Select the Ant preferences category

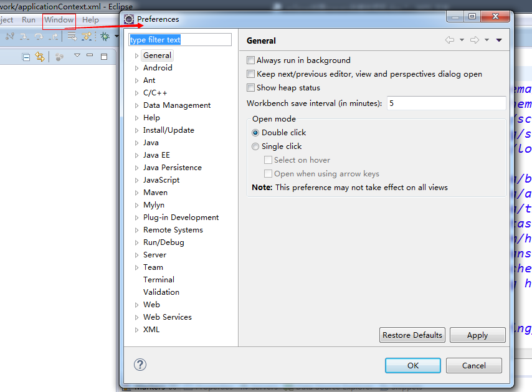[149, 80]
